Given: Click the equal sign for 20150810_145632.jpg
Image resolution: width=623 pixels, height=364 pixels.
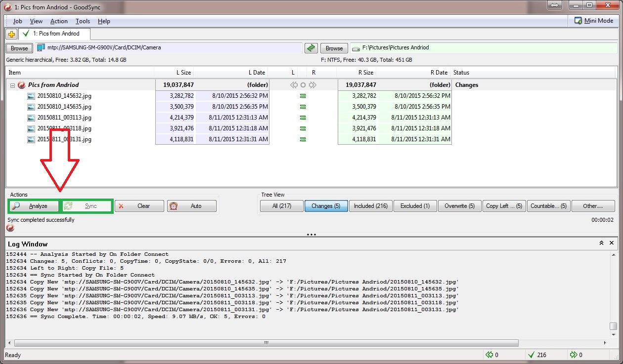Looking at the screenshot, I should 303,96.
